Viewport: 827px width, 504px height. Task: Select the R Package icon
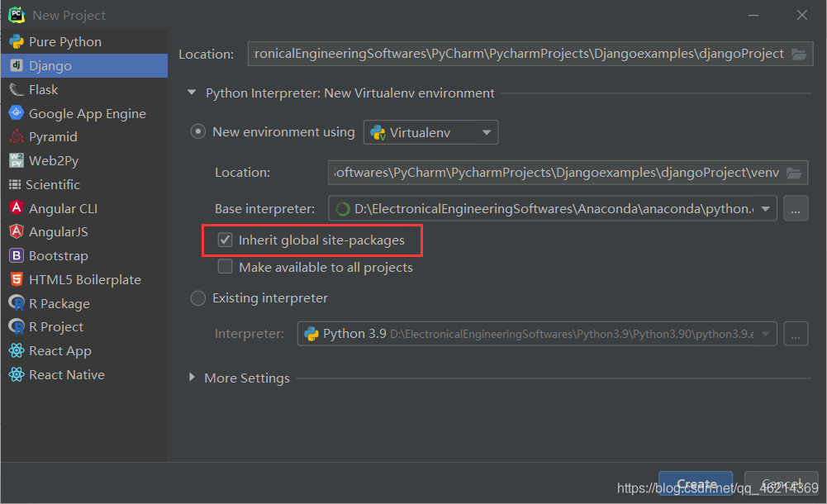[17, 302]
